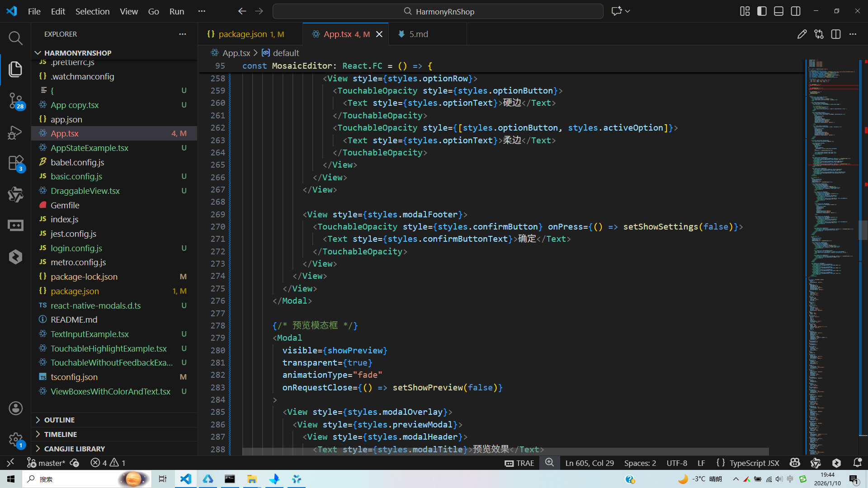Click the split editor right icon
Image resolution: width=868 pixels, height=488 pixels.
[x=835, y=34]
